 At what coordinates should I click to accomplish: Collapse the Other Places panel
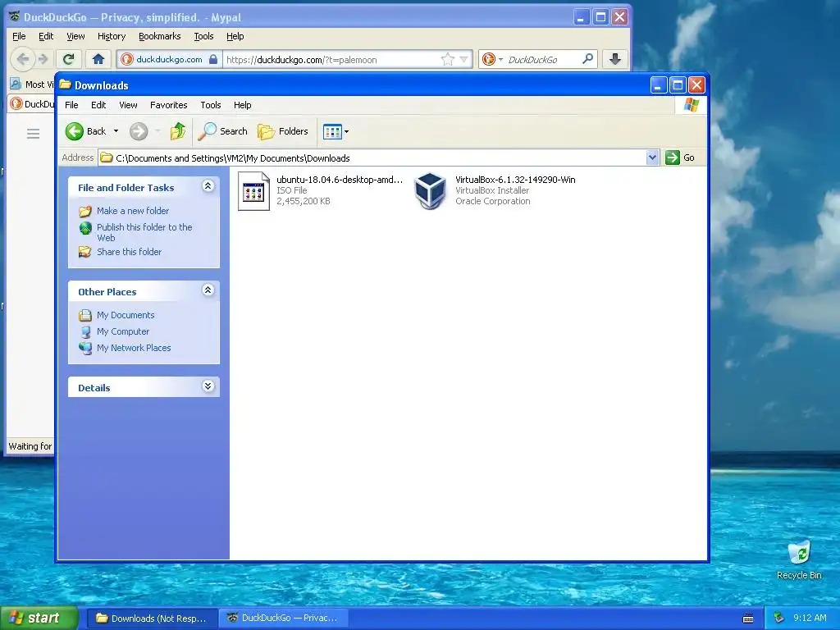(208, 290)
